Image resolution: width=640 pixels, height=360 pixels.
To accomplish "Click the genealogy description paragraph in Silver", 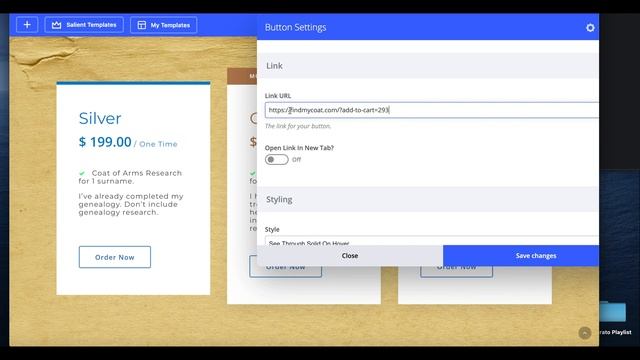I will coord(131,204).
